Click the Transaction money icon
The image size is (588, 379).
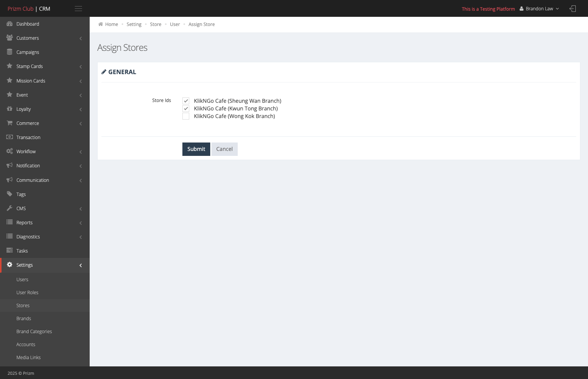(x=10, y=137)
